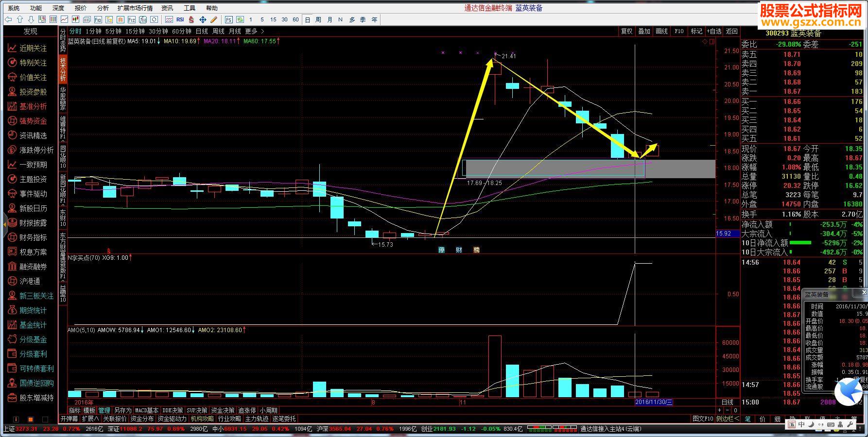Select the pencil drawing tool icon
Image resolution: width=868 pixels, height=437 pixels.
coord(214,19)
